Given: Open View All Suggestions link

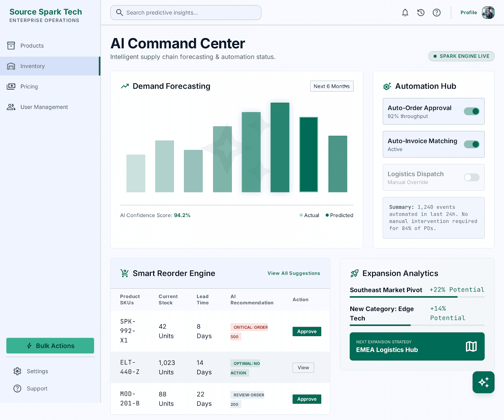Looking at the screenshot, I should click(x=294, y=273).
